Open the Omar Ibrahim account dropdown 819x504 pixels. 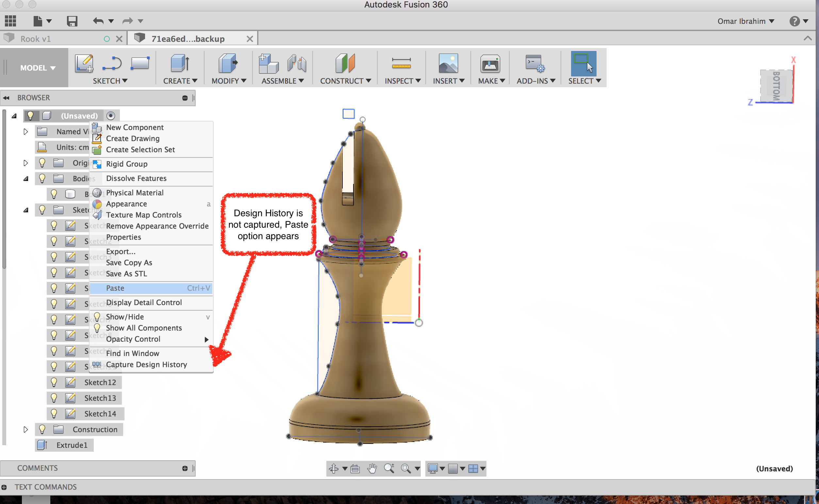point(745,21)
